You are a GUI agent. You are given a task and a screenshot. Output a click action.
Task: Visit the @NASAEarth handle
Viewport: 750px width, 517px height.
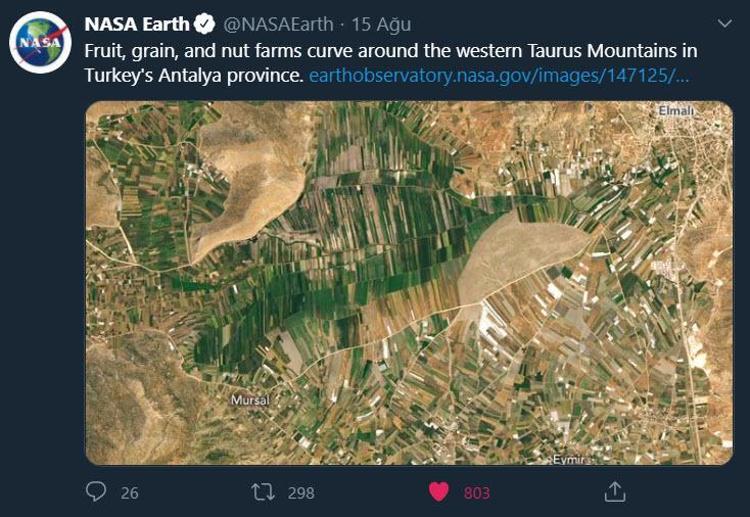(278, 24)
